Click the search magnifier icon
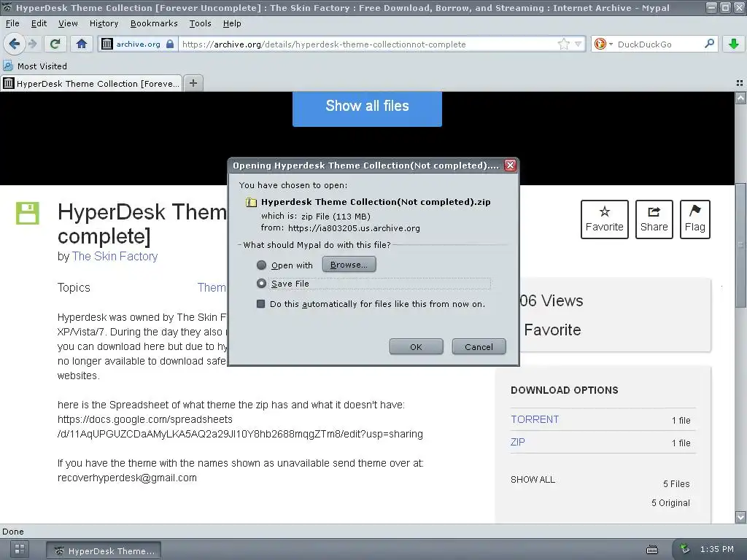This screenshot has height=560, width=747. [709, 44]
